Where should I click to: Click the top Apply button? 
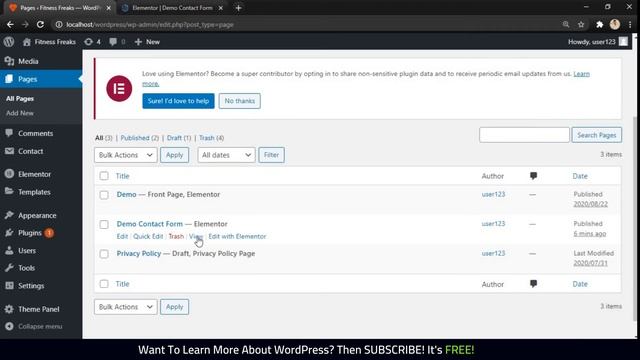pos(174,155)
